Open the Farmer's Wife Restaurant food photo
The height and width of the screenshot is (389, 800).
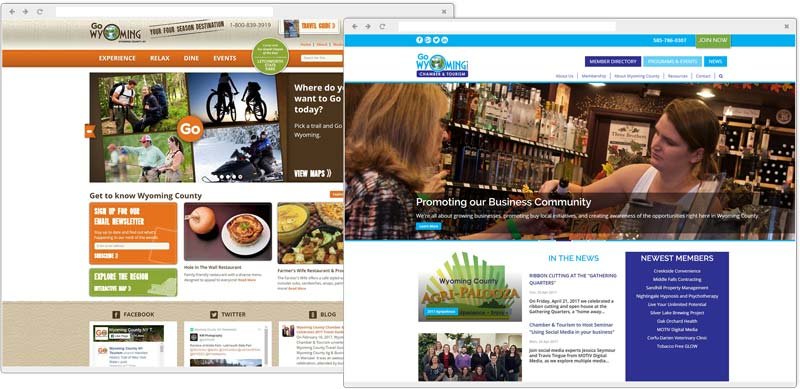click(310, 233)
